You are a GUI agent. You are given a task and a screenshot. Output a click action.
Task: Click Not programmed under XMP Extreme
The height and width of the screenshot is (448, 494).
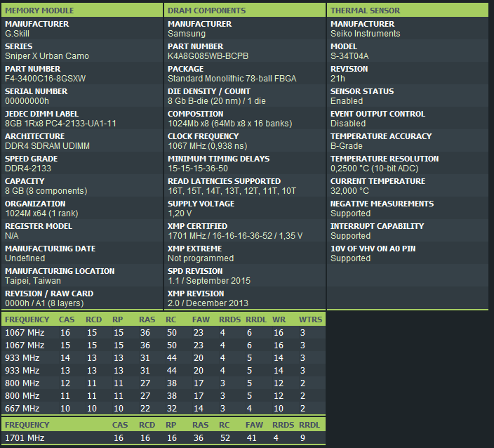(201, 258)
